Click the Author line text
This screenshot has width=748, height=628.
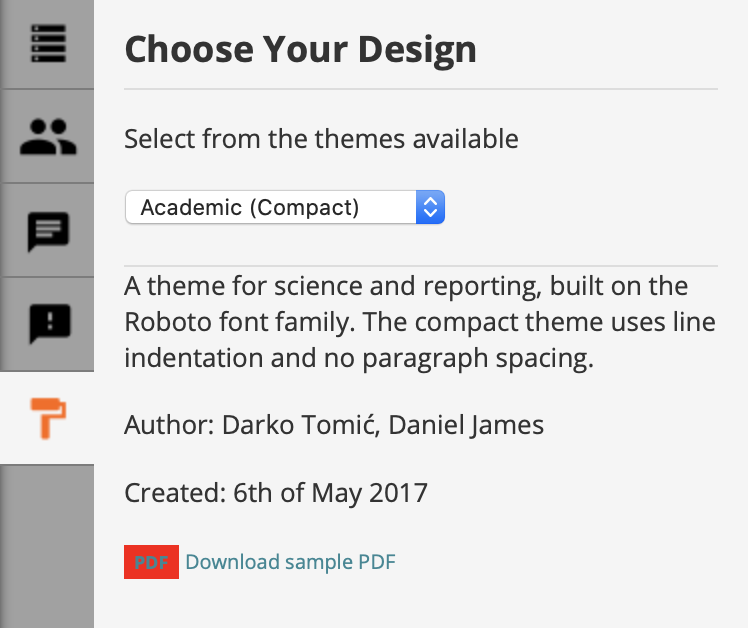point(334,425)
